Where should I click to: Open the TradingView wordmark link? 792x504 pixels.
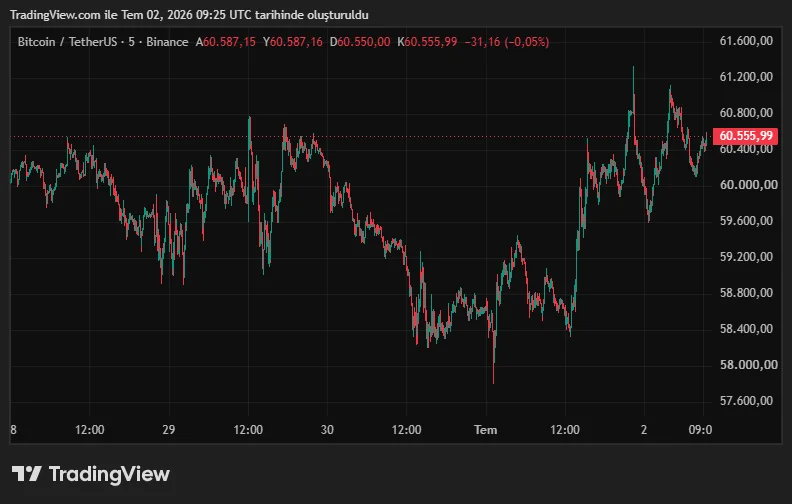(109, 474)
